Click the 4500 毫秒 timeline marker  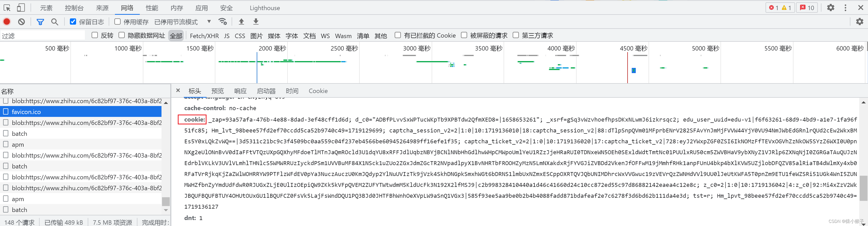[634, 48]
